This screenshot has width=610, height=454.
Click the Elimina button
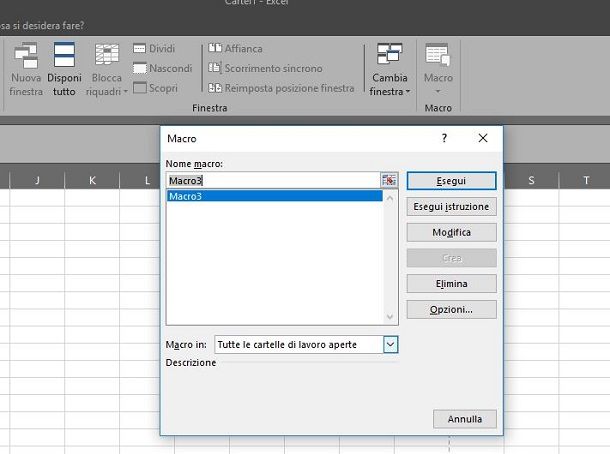point(451,284)
